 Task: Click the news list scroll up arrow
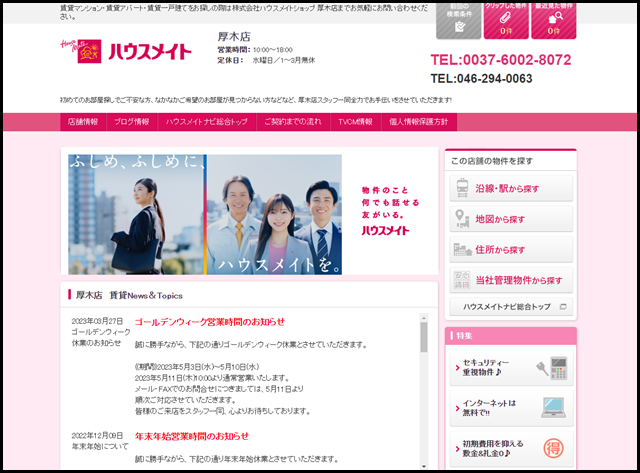(424, 318)
